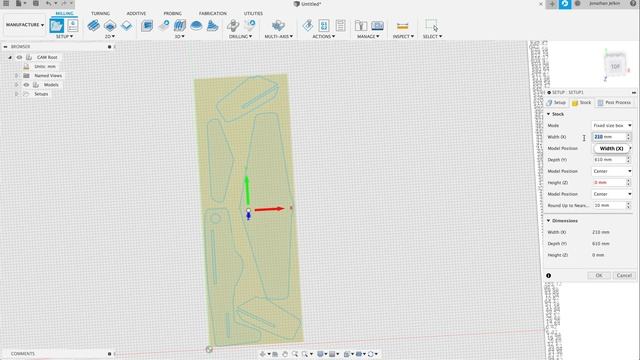Open the 2D dropdown menu
The image size is (640, 360).
pos(110,36)
